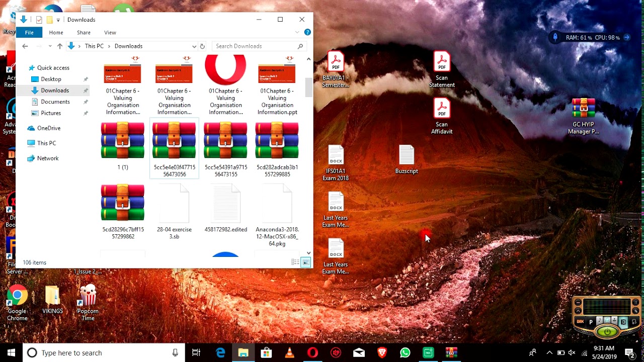Switch to the Home ribbon tab
The width and height of the screenshot is (644, 362).
click(x=56, y=32)
